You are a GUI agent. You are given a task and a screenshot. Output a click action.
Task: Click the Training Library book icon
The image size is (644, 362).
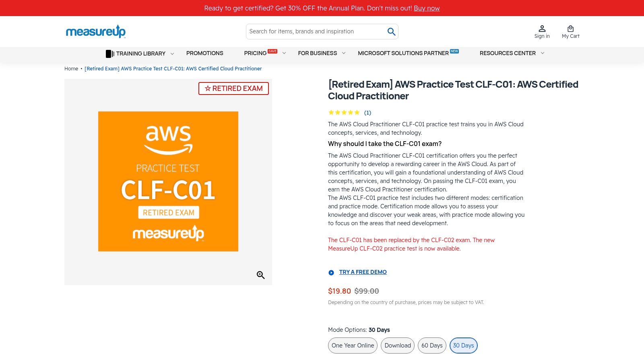pyautogui.click(x=109, y=53)
